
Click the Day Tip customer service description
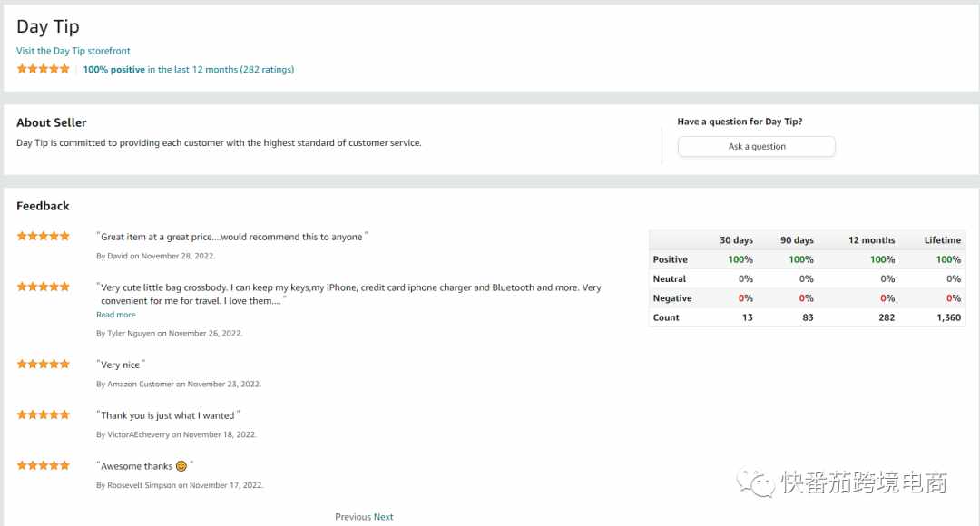(219, 143)
